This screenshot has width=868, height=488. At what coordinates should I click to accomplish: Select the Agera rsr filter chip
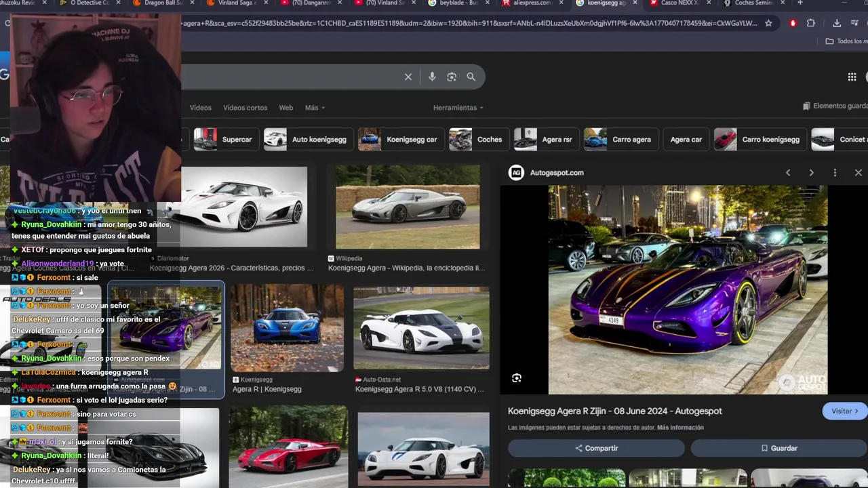tap(546, 140)
